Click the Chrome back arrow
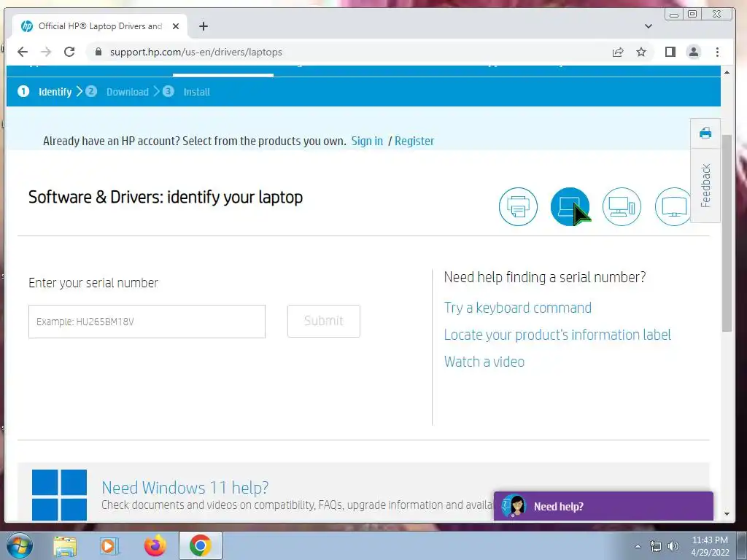 pyautogui.click(x=23, y=52)
